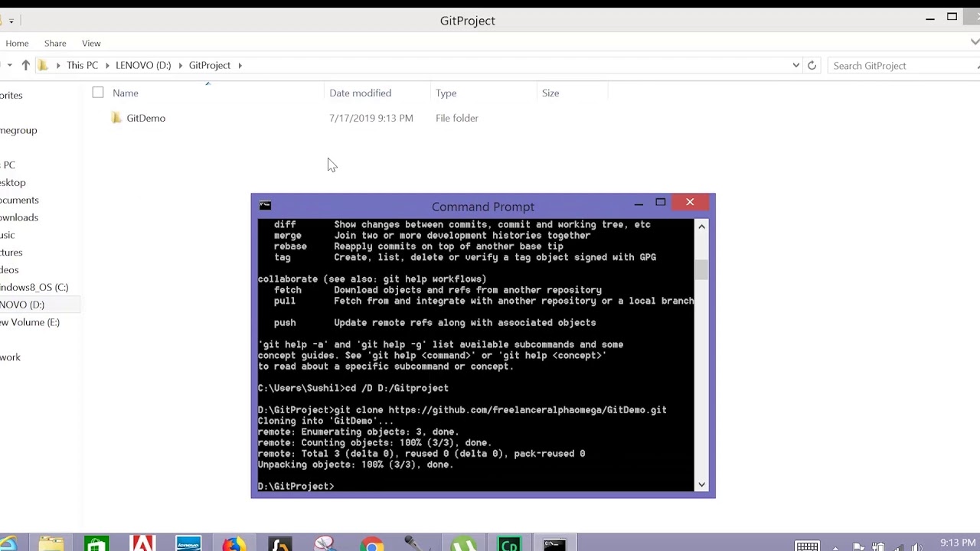Open volume control in system tray

[x=917, y=546]
